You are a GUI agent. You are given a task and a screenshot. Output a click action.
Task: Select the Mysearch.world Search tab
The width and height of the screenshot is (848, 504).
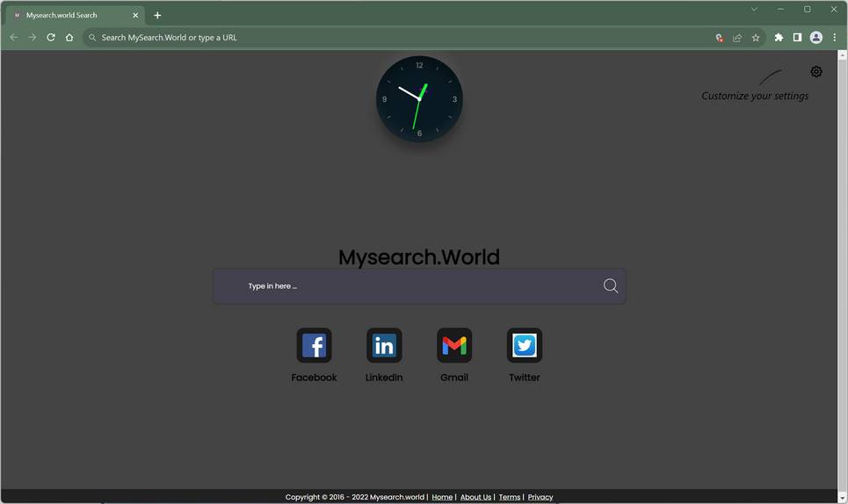[x=76, y=15]
